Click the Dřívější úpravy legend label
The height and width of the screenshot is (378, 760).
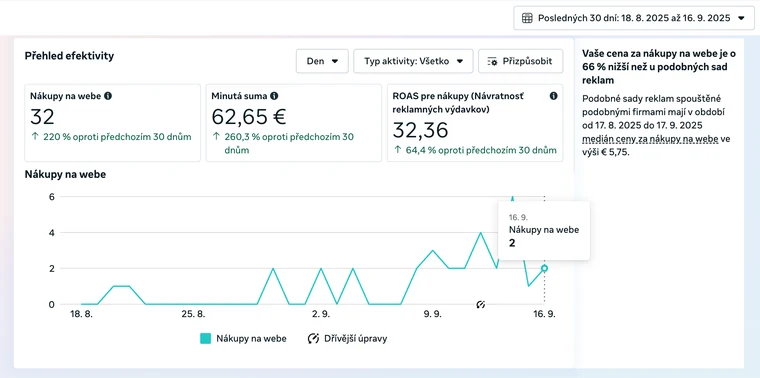coord(356,339)
